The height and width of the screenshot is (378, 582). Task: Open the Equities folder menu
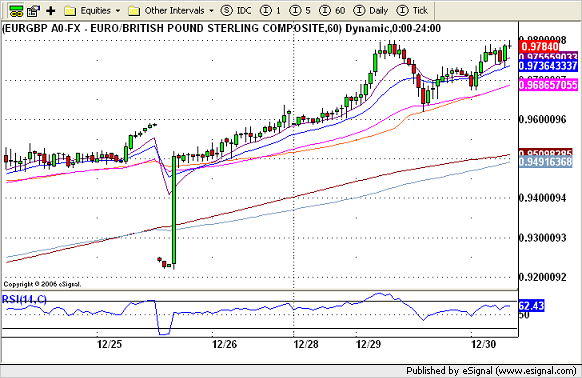tap(92, 11)
